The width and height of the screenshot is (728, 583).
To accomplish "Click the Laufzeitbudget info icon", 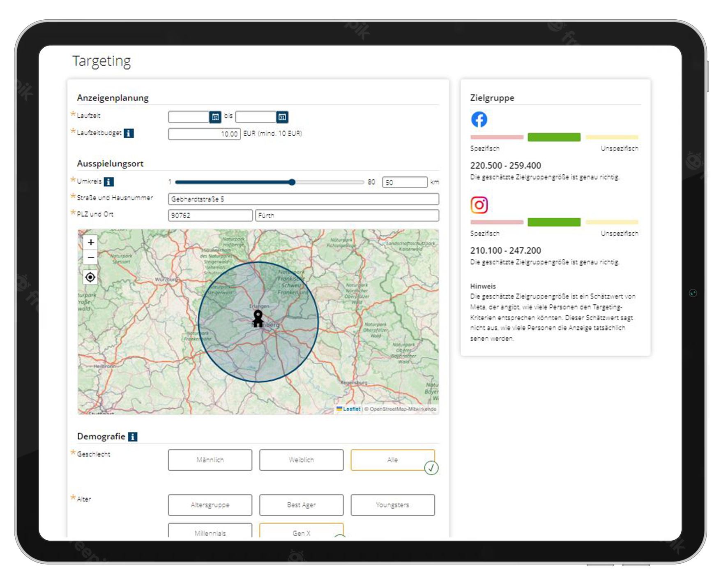I will [x=129, y=133].
